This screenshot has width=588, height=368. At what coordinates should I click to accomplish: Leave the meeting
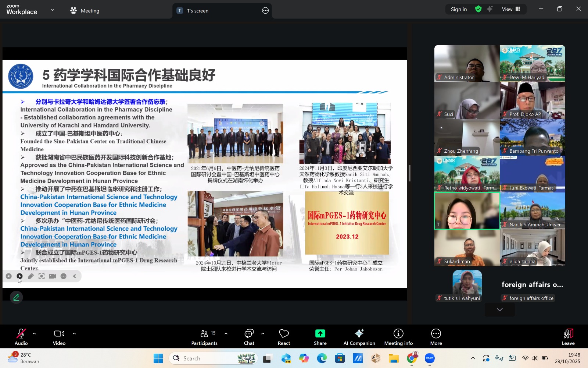[x=568, y=337]
